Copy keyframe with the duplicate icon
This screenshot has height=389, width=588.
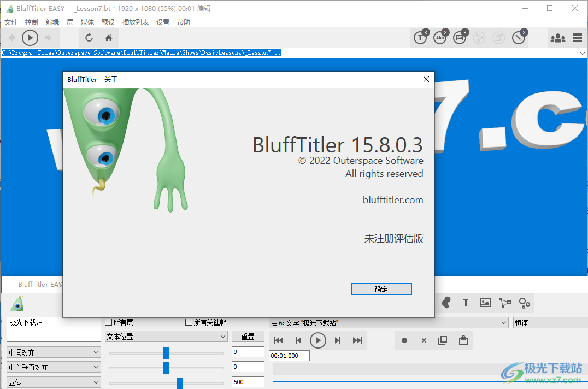pyautogui.click(x=443, y=340)
